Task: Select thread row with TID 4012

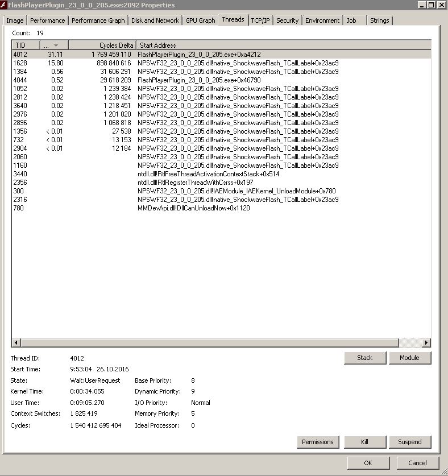Action: click(221, 55)
